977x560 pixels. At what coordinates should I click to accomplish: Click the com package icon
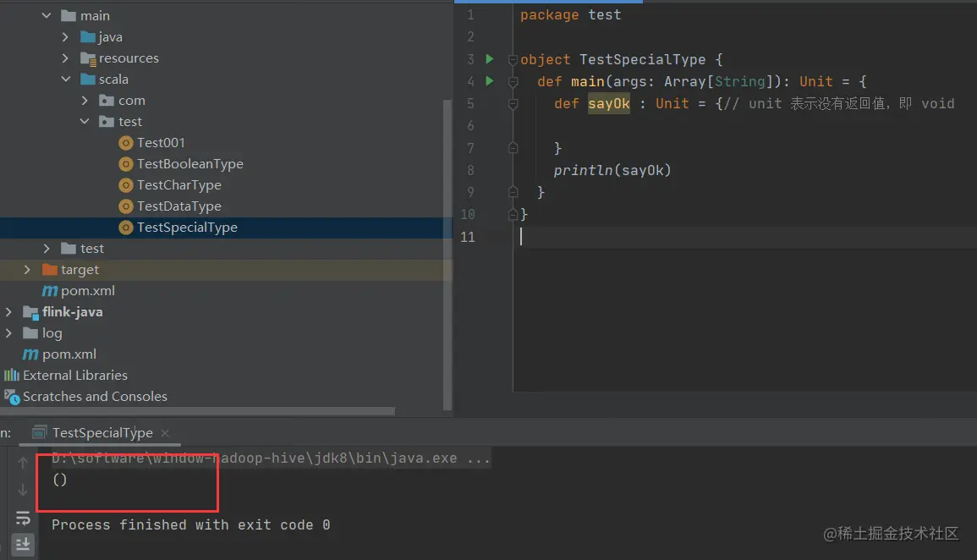coord(107,101)
